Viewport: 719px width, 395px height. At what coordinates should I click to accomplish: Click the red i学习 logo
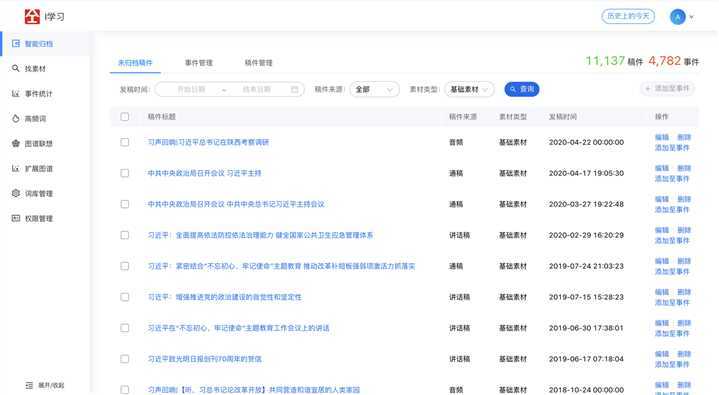coord(32,17)
